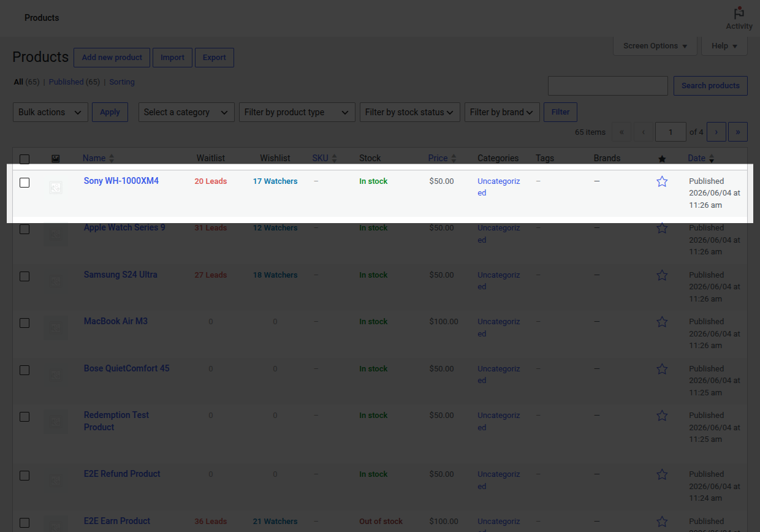Open the Select a category dropdown
Viewport: 760px width, 532px height.
pos(186,112)
